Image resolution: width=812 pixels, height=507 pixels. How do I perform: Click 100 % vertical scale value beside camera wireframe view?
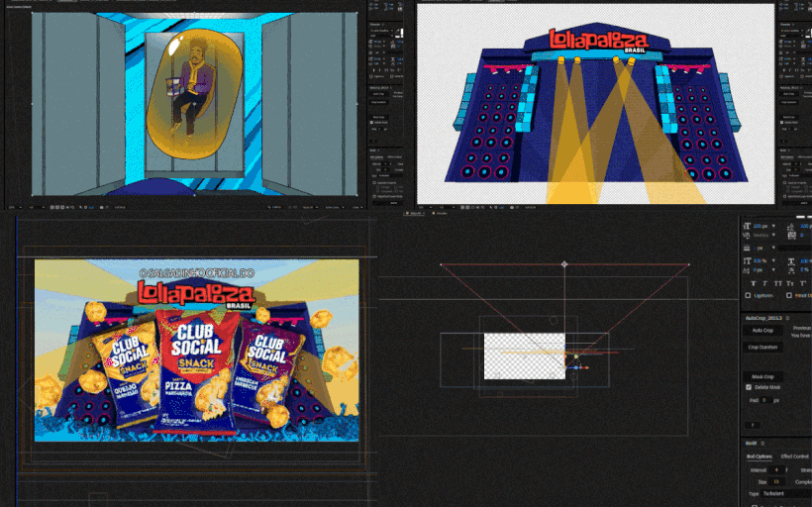click(x=761, y=261)
